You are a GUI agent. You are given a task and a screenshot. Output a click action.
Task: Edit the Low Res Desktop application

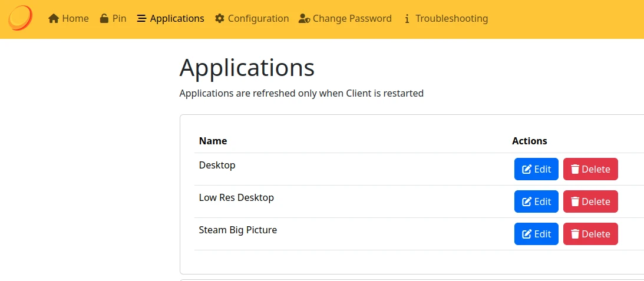tap(536, 201)
